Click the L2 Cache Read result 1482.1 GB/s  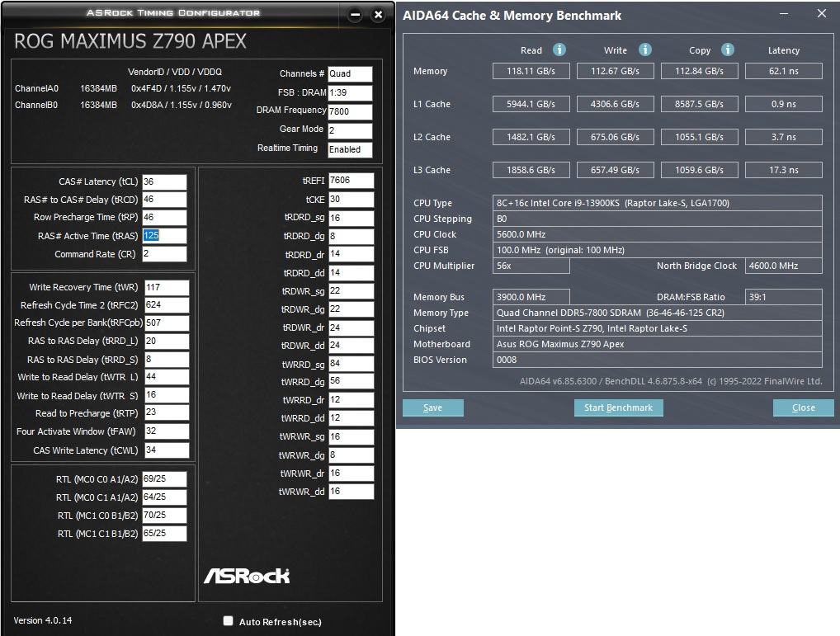531,137
